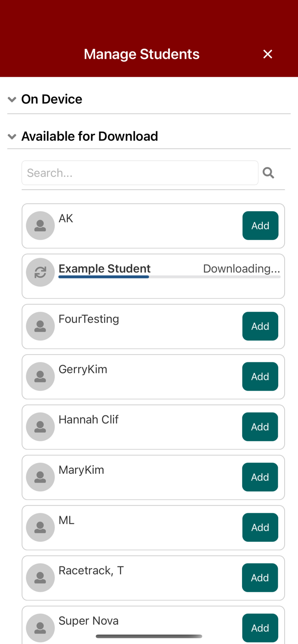This screenshot has height=644, width=298.
Task: Click the avatar icon for AK
Action: pos(40,225)
